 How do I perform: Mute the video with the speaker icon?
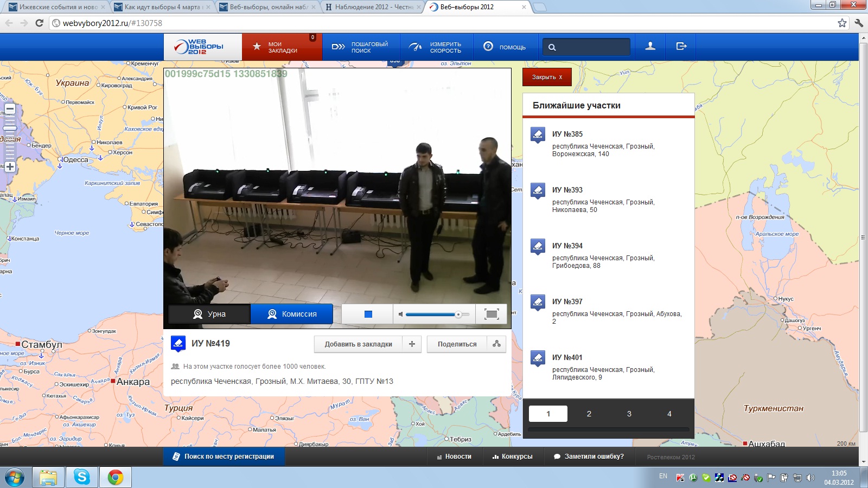click(401, 314)
